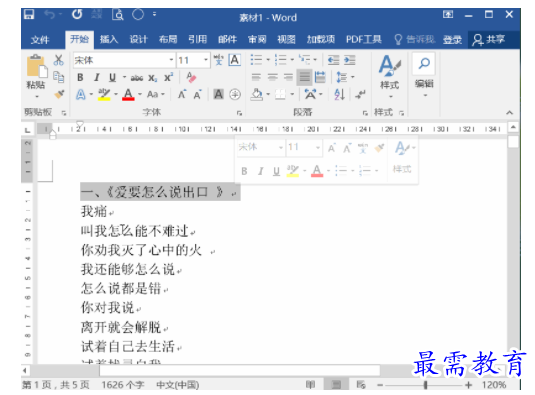Expand the numbering list dropdown arrow

point(292,60)
